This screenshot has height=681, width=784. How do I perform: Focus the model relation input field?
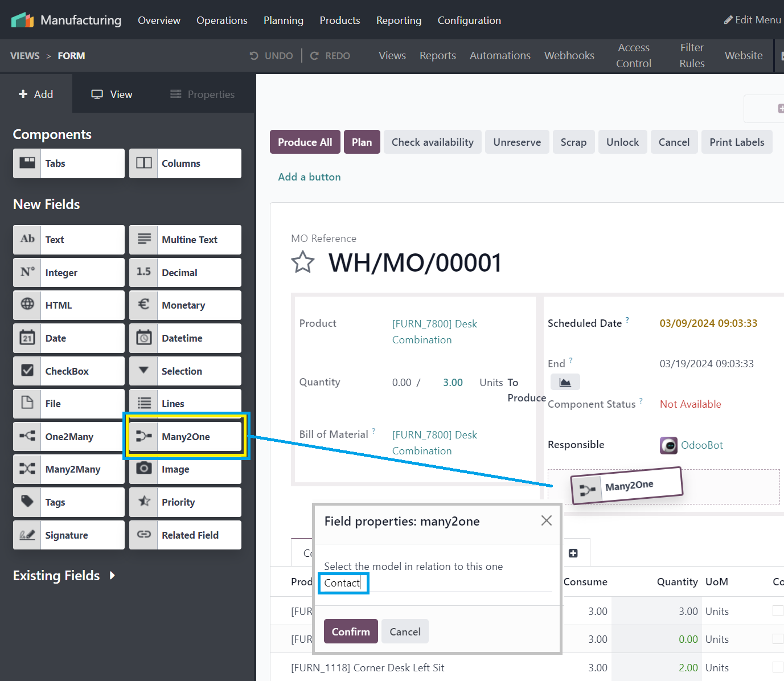[x=438, y=583]
